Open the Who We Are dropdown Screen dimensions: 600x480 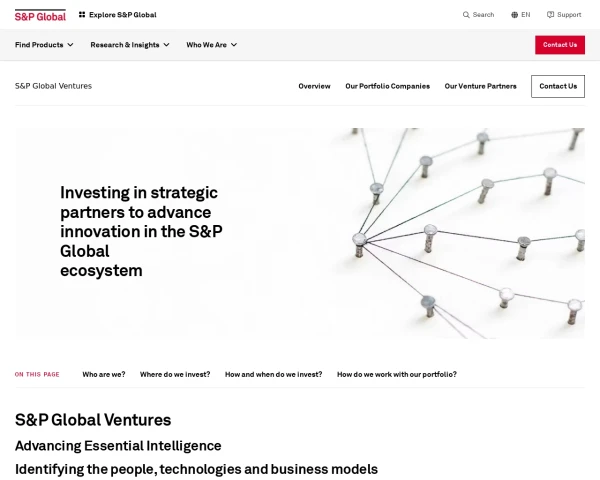point(212,45)
